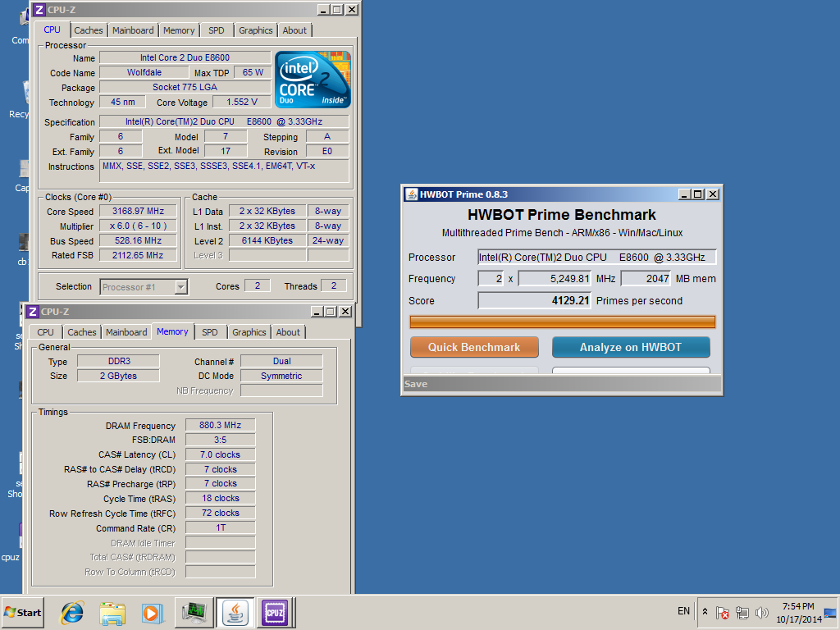
Task: Click the Start button
Action: coord(22,612)
